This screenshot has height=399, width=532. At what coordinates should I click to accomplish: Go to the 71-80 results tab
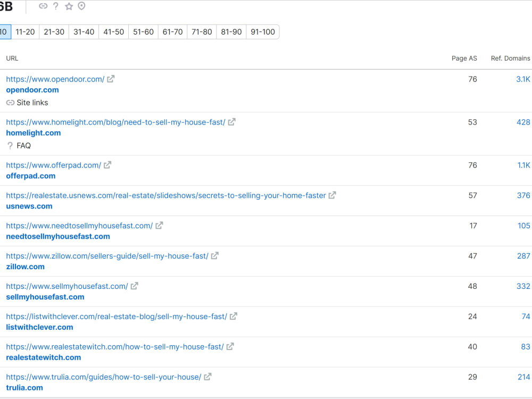point(202,32)
